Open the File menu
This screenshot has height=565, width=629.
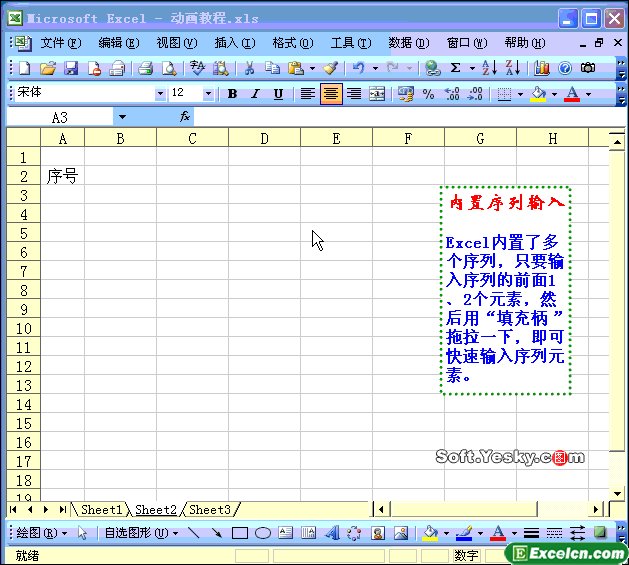[x=61, y=43]
